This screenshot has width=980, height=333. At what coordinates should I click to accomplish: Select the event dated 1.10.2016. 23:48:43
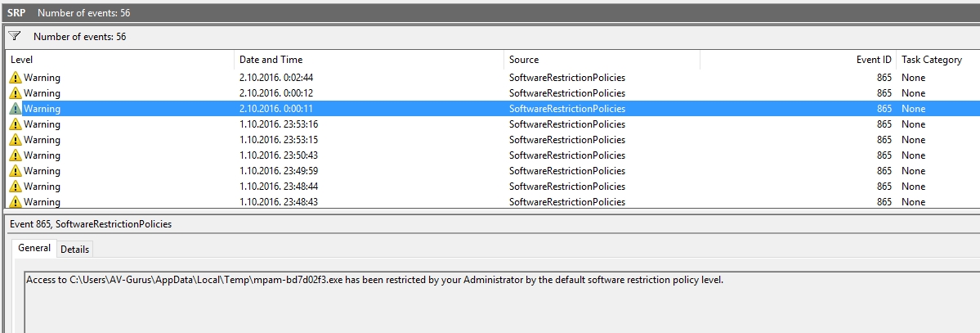493,201
